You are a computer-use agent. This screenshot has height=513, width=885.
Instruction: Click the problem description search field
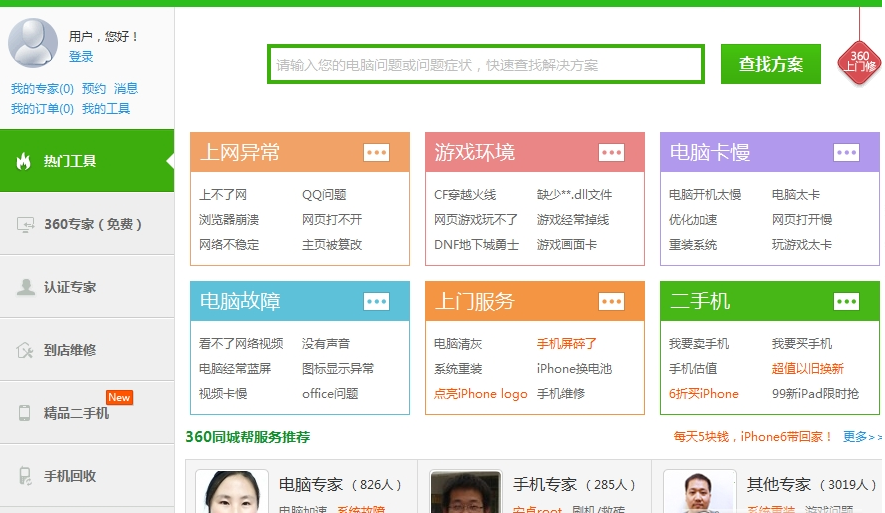(x=486, y=65)
